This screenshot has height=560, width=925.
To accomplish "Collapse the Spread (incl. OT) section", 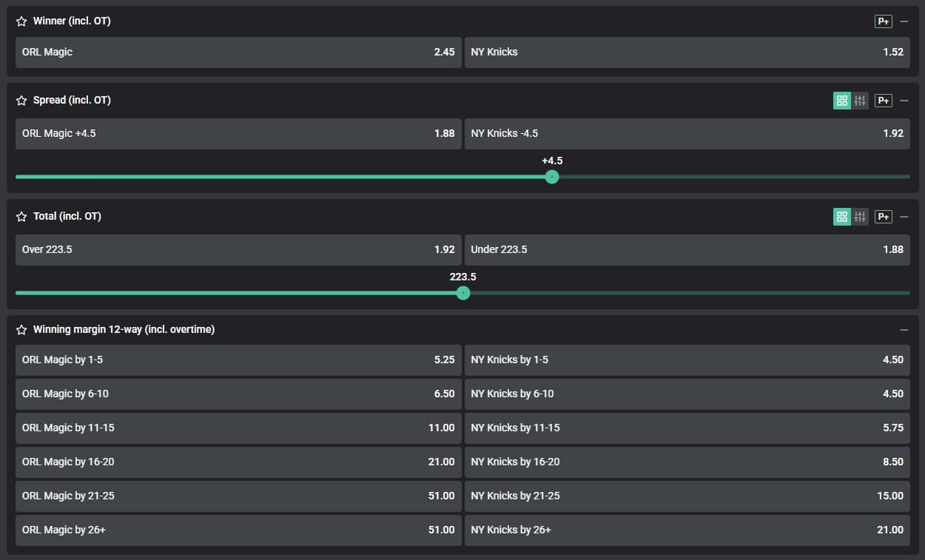I will [x=904, y=101].
